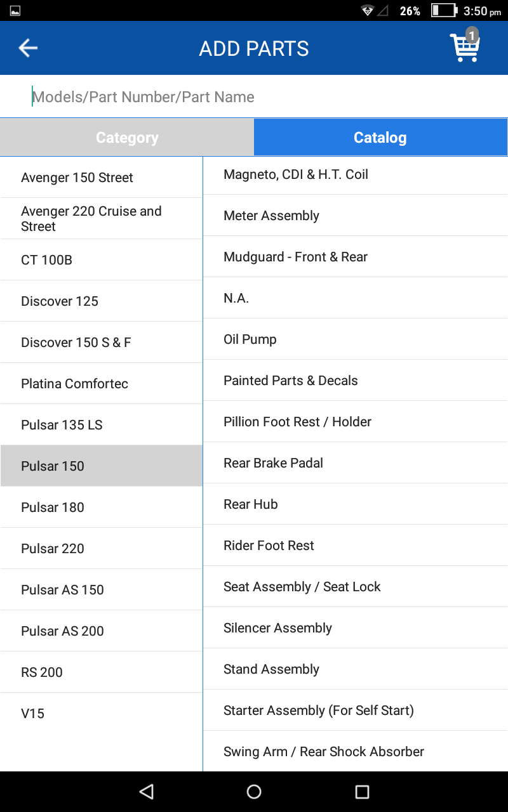Viewport: 508px width, 812px height.
Task: Open Silencer Assembly parts
Action: point(355,628)
